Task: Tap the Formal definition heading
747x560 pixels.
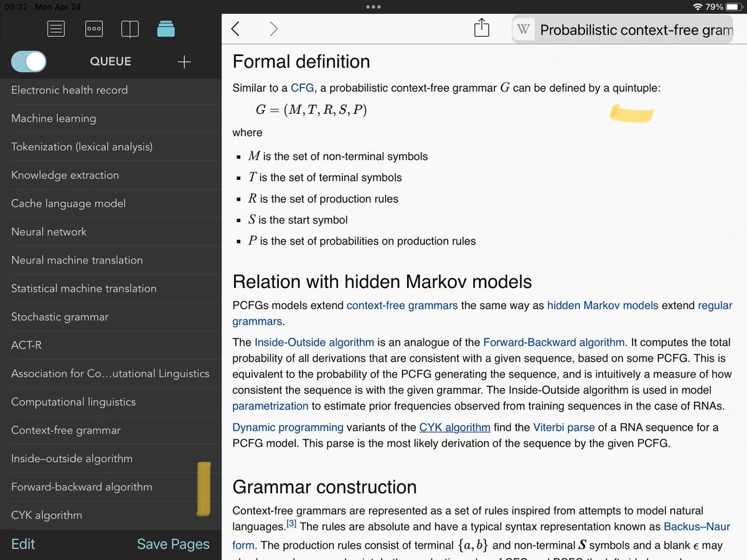Action: click(x=301, y=62)
